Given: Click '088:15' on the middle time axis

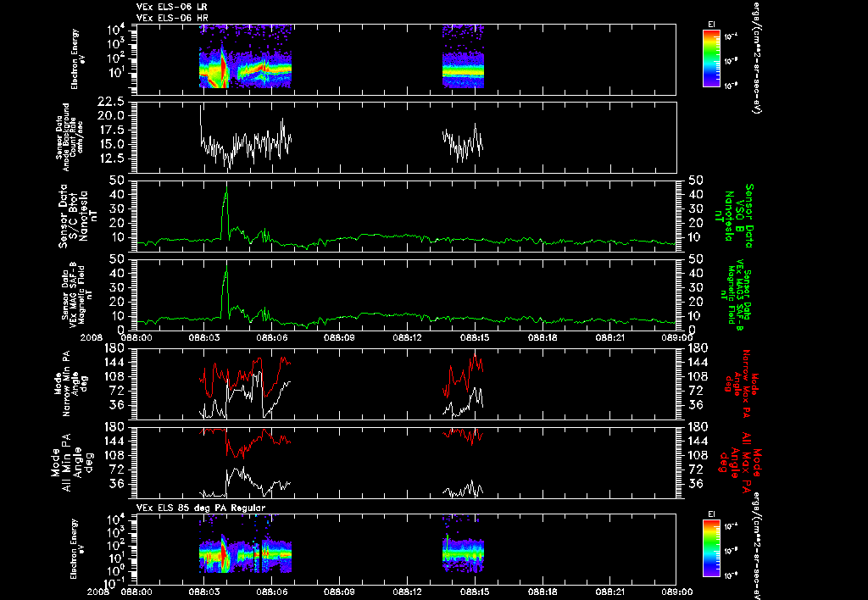Looking at the screenshot, I should [475, 337].
